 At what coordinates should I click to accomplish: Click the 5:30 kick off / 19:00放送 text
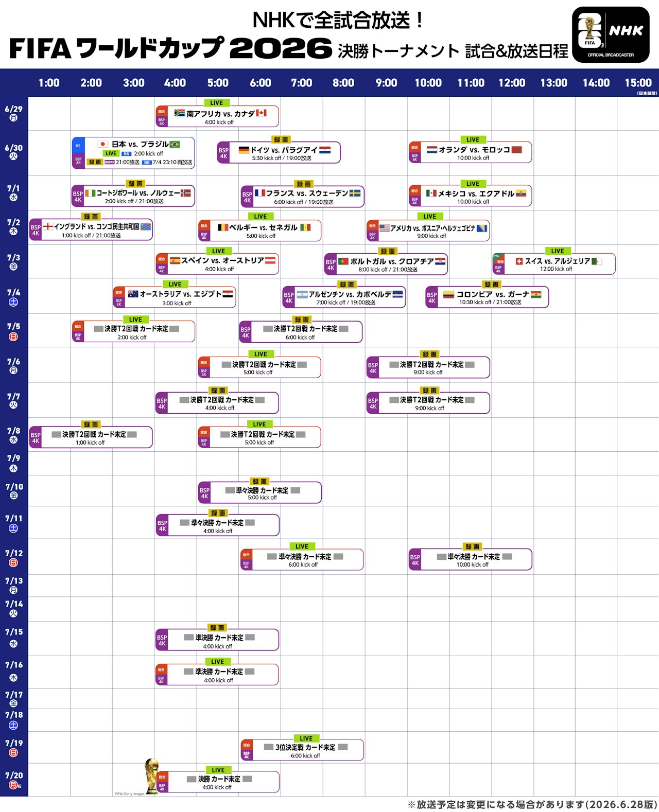[282, 158]
